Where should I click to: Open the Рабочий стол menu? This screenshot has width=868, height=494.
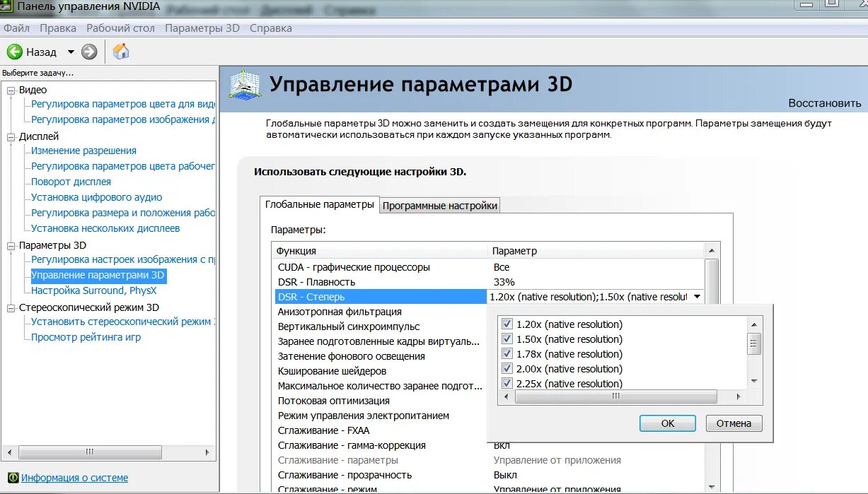tap(121, 28)
